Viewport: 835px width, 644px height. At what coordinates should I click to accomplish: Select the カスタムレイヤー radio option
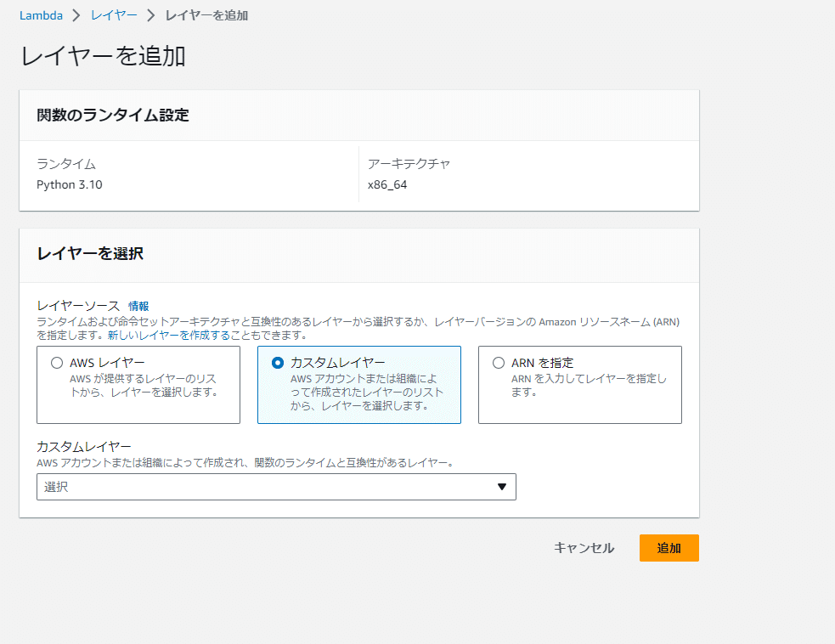click(x=278, y=363)
